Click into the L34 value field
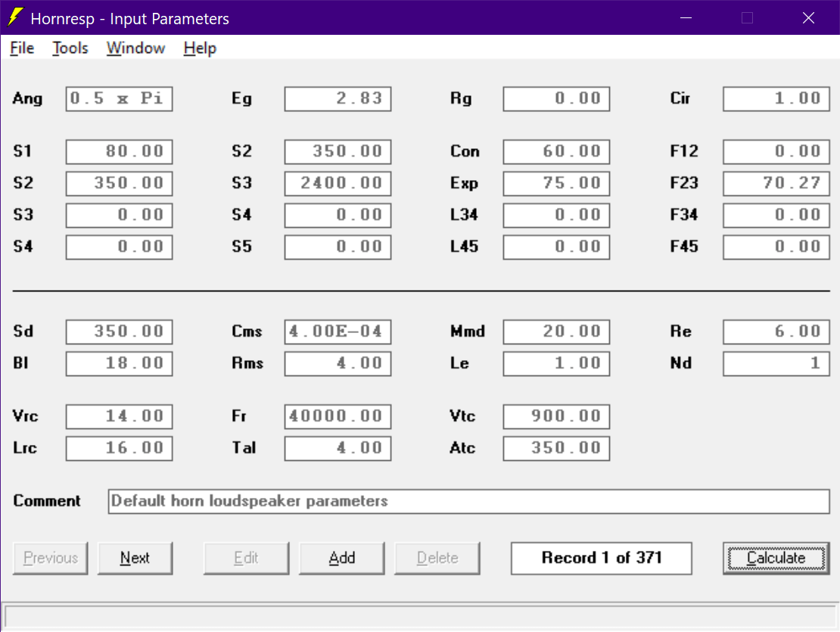Screen dimensions: 840x632 point(556,215)
